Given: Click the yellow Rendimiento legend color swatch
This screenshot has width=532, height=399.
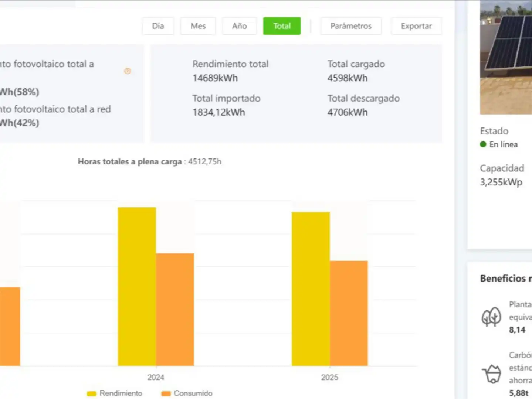Looking at the screenshot, I should (x=92, y=394).
